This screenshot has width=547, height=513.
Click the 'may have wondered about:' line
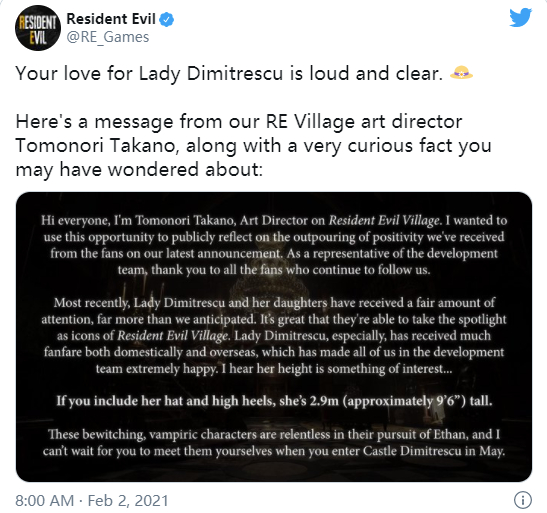click(x=139, y=170)
